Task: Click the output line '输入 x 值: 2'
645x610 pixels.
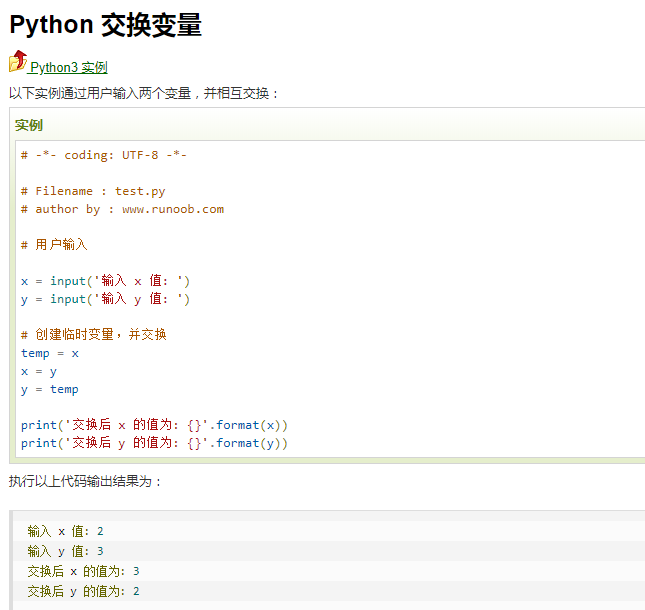Action: pyautogui.click(x=66, y=532)
